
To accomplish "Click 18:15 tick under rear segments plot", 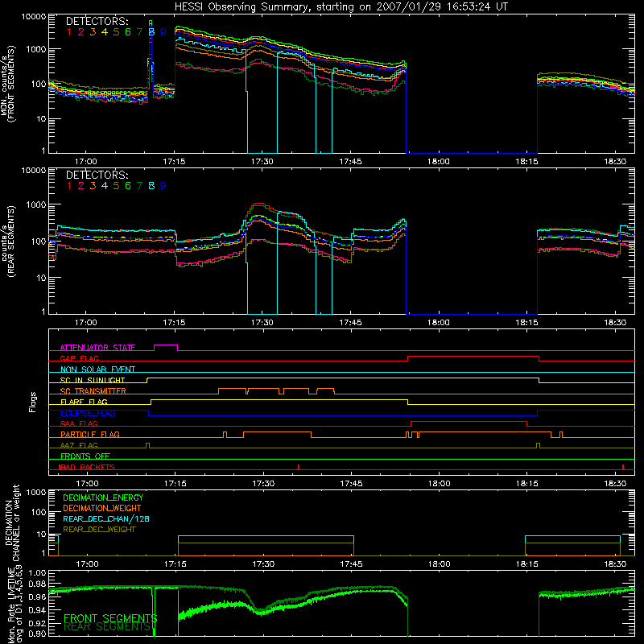I will tap(526, 323).
